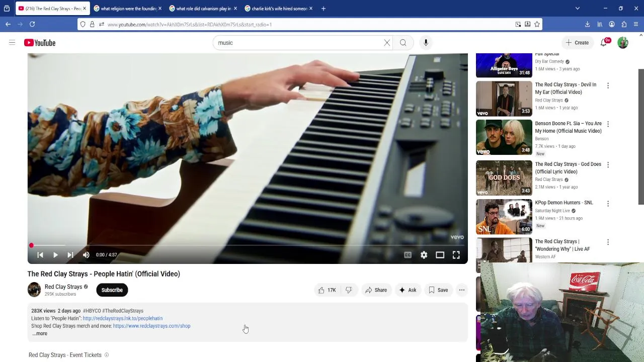644x362 pixels.
Task: Mute the video volume
Action: coord(86,255)
